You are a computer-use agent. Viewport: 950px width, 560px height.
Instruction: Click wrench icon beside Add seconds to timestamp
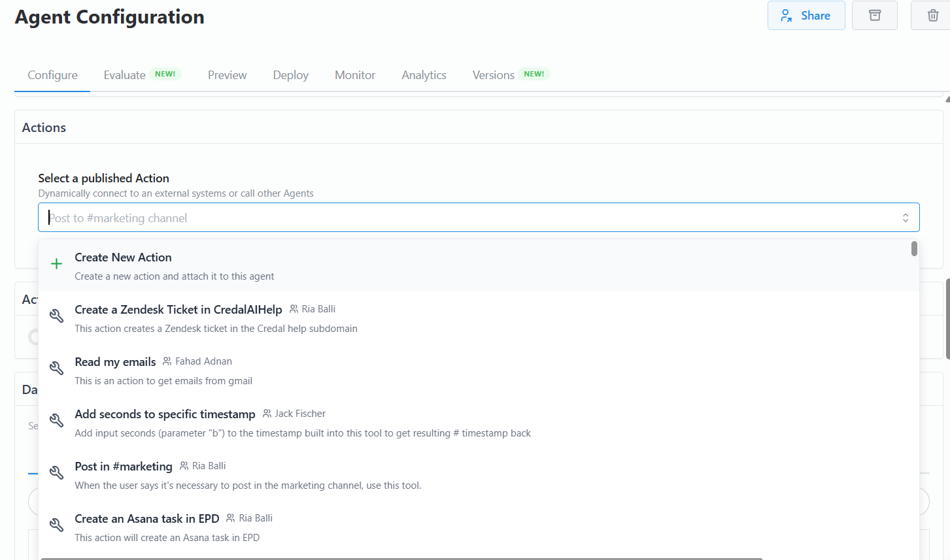tap(57, 421)
